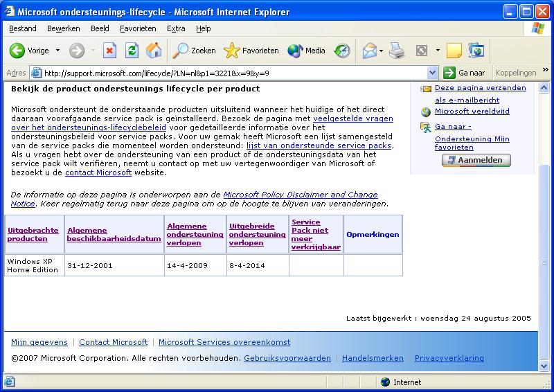Expand the Koppelingen chevron
554x392 pixels.
pyautogui.click(x=546, y=70)
